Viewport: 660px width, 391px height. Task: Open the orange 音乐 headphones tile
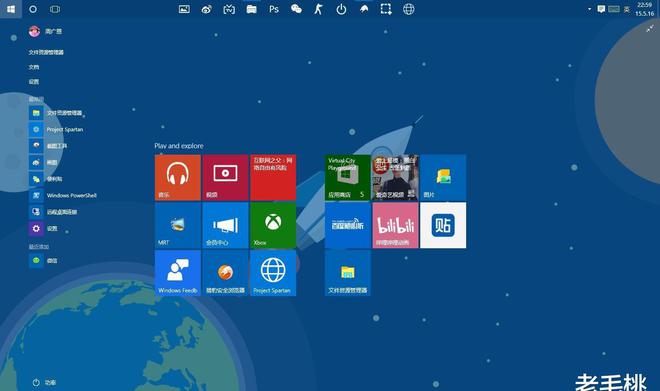point(178,177)
